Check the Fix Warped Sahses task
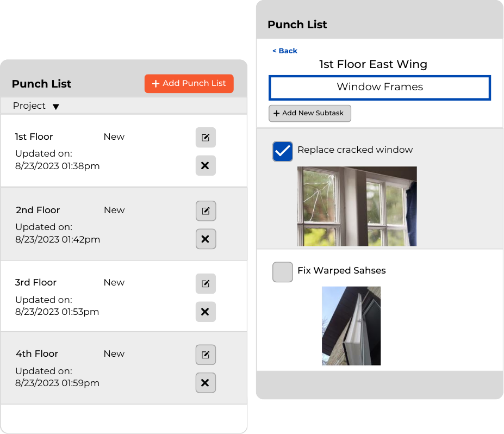504x434 pixels. point(283,272)
